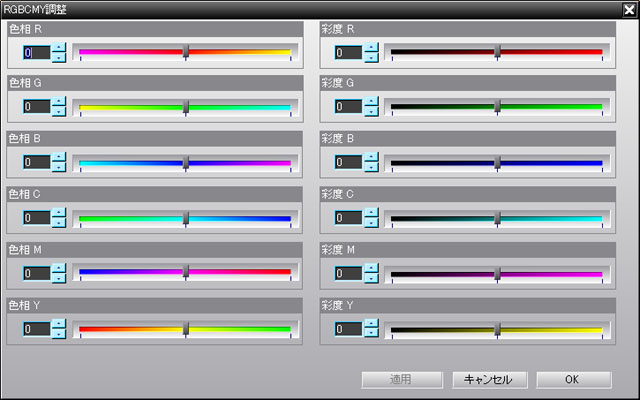Increase the 色相 C value with up arrow
Image resolution: width=640 pixels, height=400 pixels.
pyautogui.click(x=59, y=212)
